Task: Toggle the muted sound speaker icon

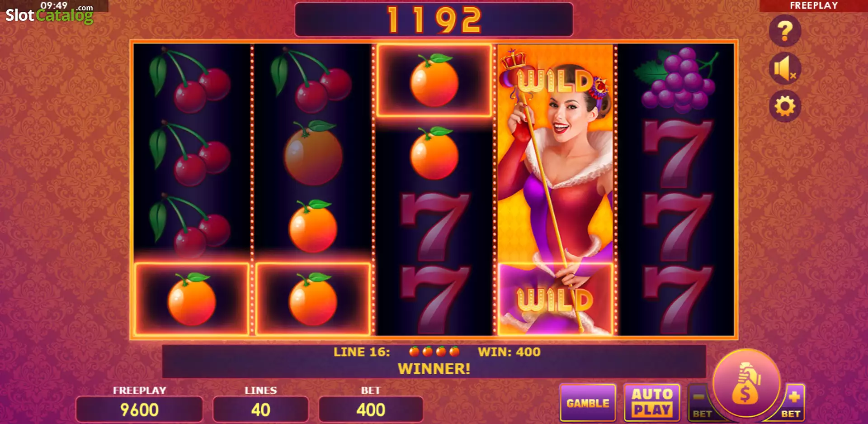Action: [785, 69]
